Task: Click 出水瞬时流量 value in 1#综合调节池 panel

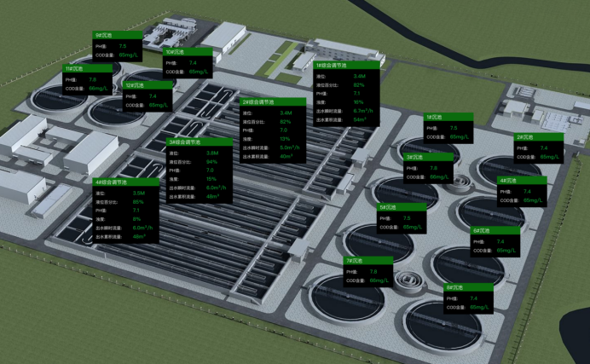Action: point(362,111)
